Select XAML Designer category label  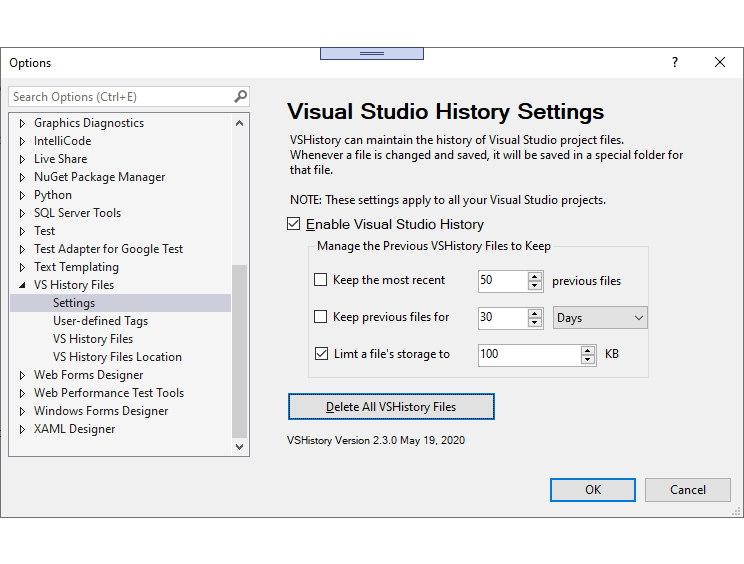pos(74,429)
